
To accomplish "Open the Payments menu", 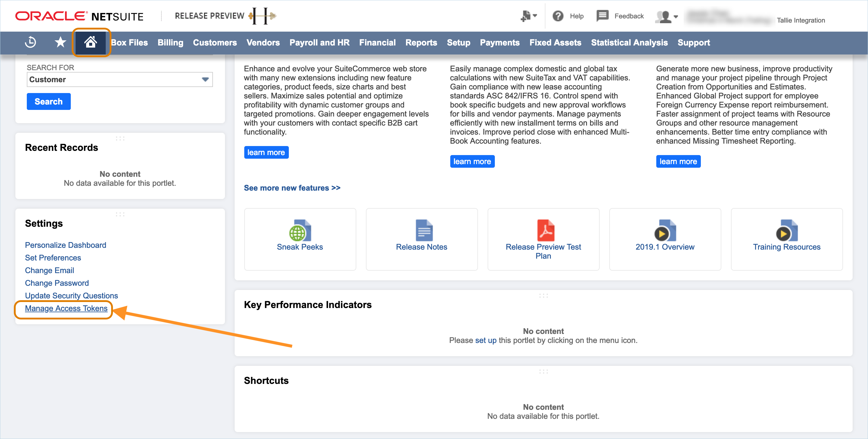I will pyautogui.click(x=500, y=42).
